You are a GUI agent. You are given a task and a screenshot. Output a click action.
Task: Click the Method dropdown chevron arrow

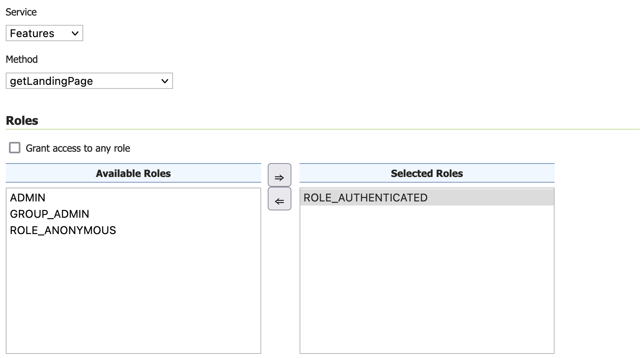pos(165,81)
